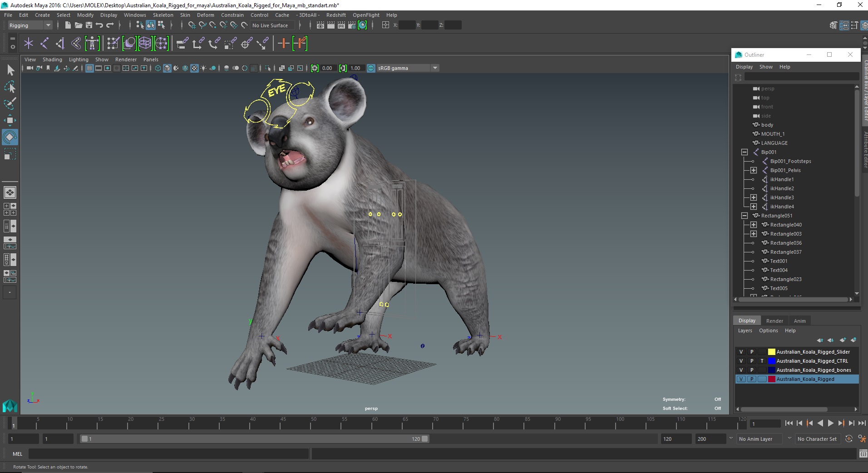Click the camera select icon in viewport toolbar
Viewport: 868px width, 473px height.
(x=30, y=68)
